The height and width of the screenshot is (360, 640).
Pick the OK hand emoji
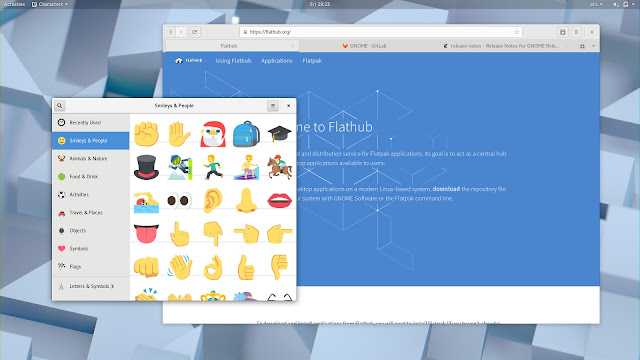[213, 267]
